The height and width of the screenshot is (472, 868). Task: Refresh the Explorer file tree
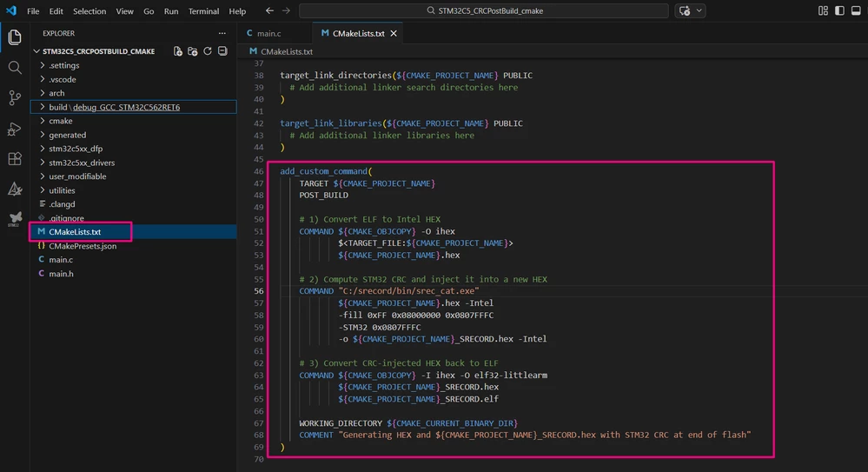pos(208,51)
